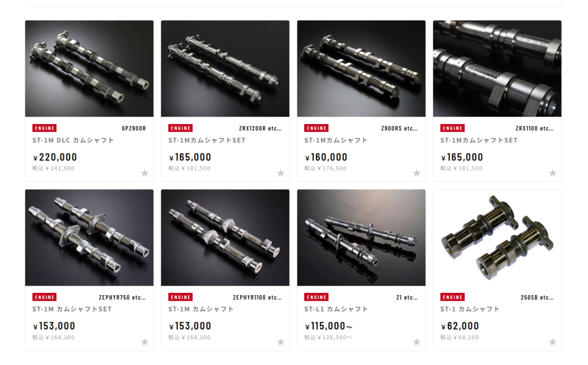View the Z900RS camshaft product image
Viewport: 588px width, 365px height.
(x=361, y=68)
